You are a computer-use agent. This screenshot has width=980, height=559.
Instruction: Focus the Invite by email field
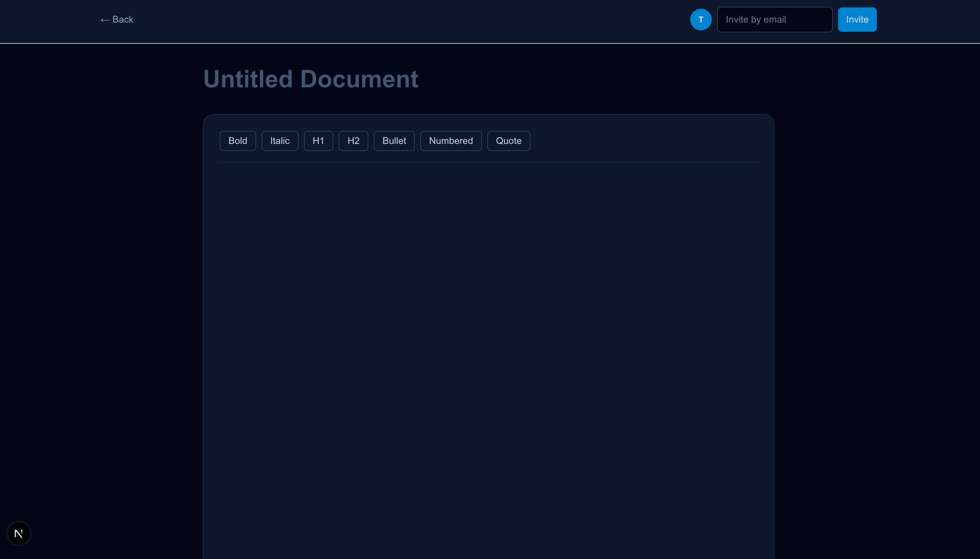[774, 20]
